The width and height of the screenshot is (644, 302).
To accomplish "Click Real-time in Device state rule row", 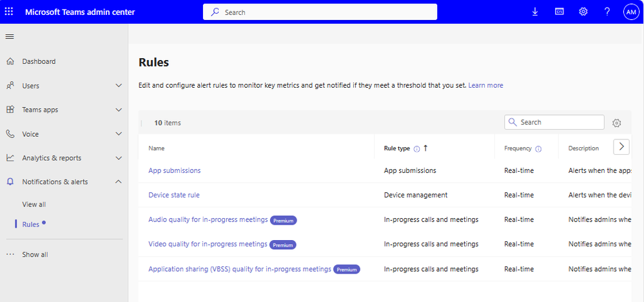I will tap(519, 195).
